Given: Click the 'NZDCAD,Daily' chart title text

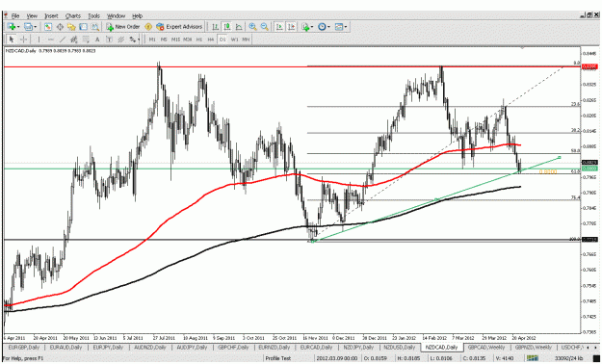Looking at the screenshot, I should pyautogui.click(x=20, y=51).
